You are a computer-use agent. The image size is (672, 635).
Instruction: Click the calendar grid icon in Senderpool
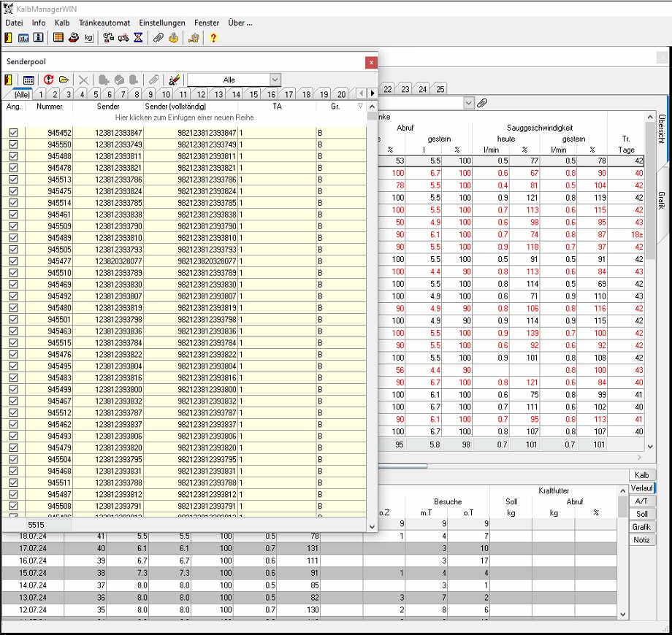tap(28, 80)
